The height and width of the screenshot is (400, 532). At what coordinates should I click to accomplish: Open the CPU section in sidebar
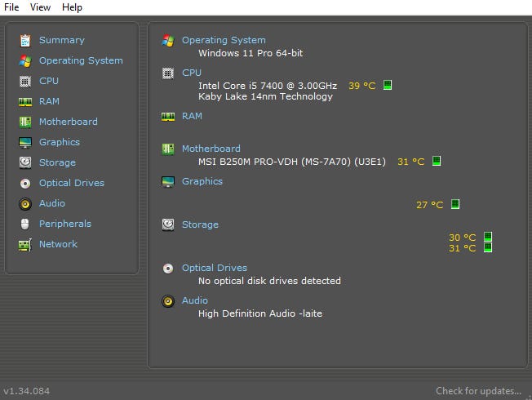pyautogui.click(x=49, y=81)
